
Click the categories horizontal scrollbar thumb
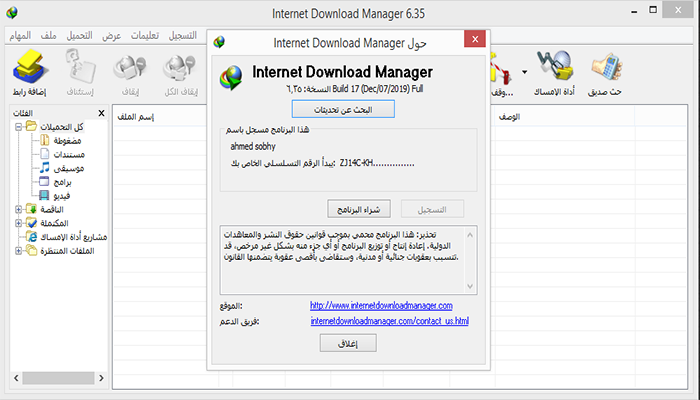tap(58, 378)
